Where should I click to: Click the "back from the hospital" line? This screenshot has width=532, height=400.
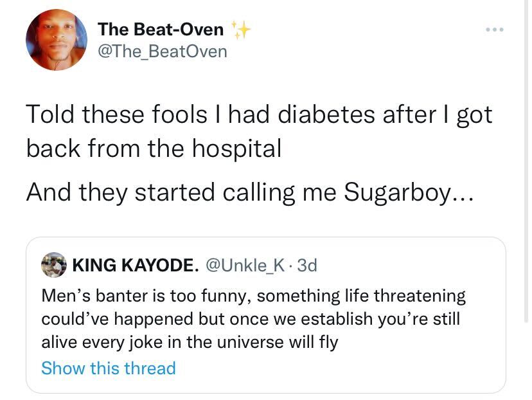point(154,148)
